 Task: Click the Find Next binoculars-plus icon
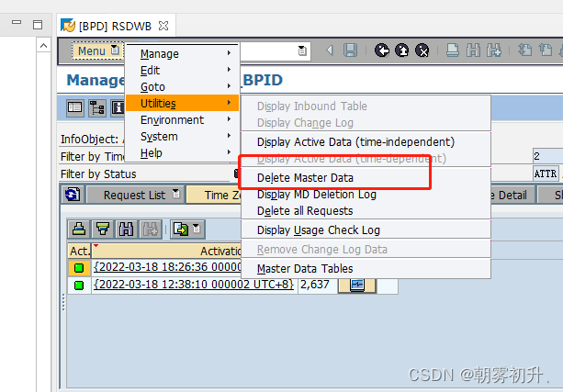coord(494,50)
